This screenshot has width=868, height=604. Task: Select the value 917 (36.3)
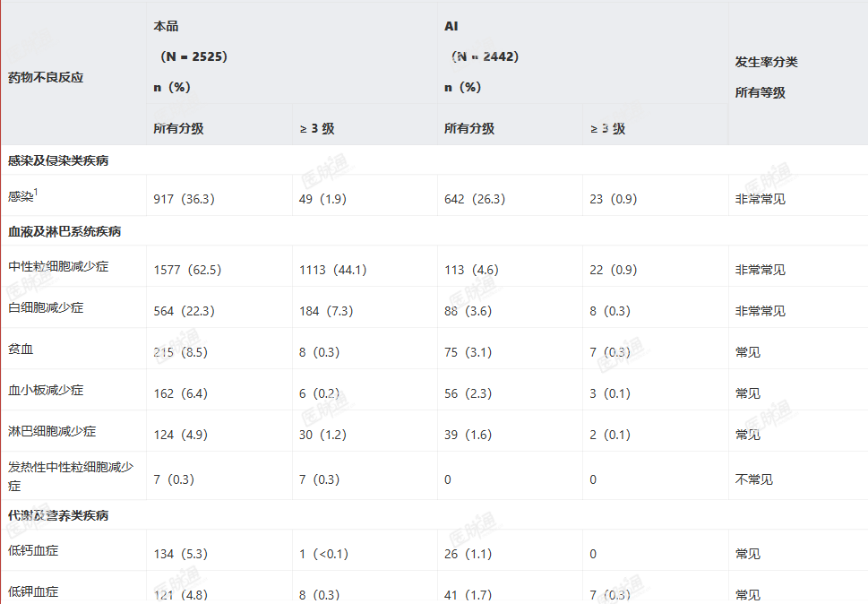[x=184, y=199]
